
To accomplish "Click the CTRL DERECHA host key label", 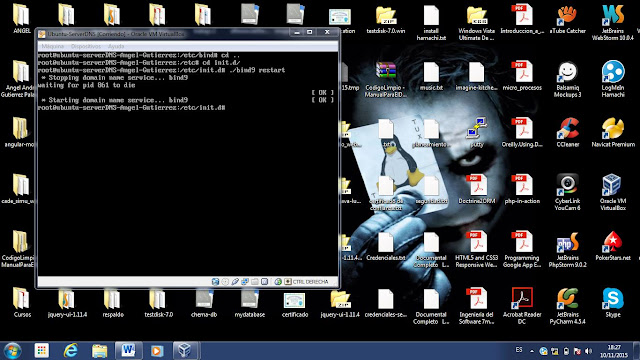I will click(x=310, y=282).
